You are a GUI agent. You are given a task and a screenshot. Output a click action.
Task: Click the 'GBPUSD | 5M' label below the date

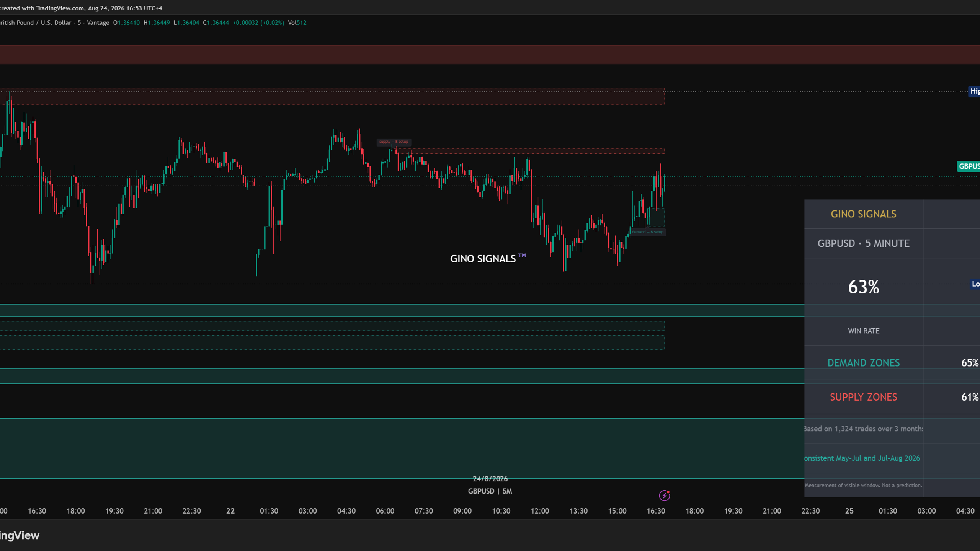click(490, 491)
